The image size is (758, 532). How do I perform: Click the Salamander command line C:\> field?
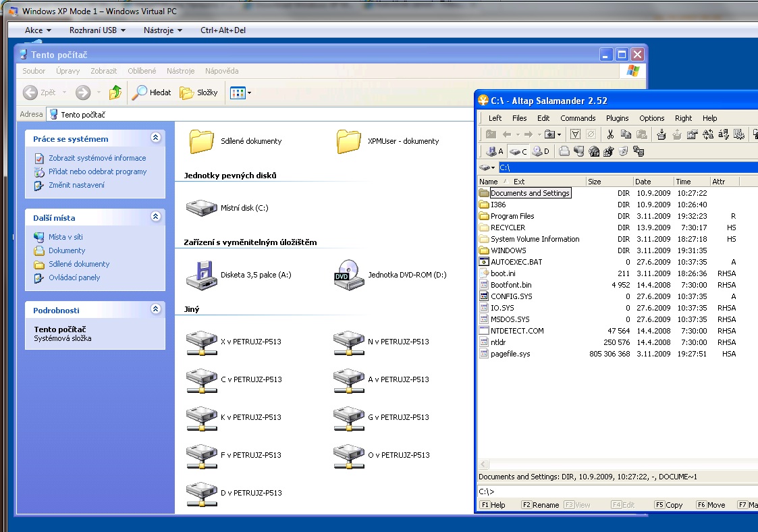point(618,491)
